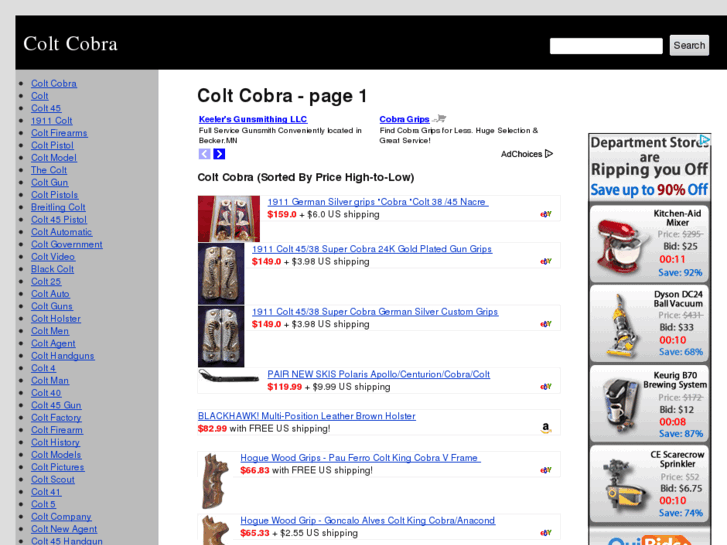Go to Colt Company sidebar link
The width and height of the screenshot is (727, 545).
61,517
